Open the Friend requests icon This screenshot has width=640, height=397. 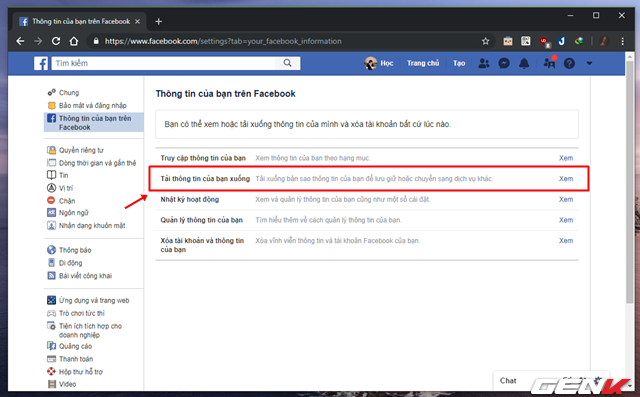[484, 63]
